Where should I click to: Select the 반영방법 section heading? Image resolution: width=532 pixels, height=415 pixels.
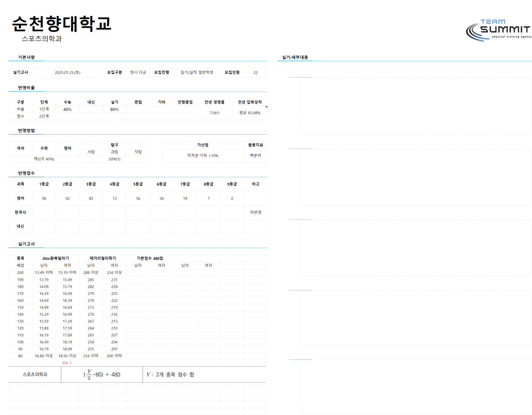pyautogui.click(x=26, y=131)
